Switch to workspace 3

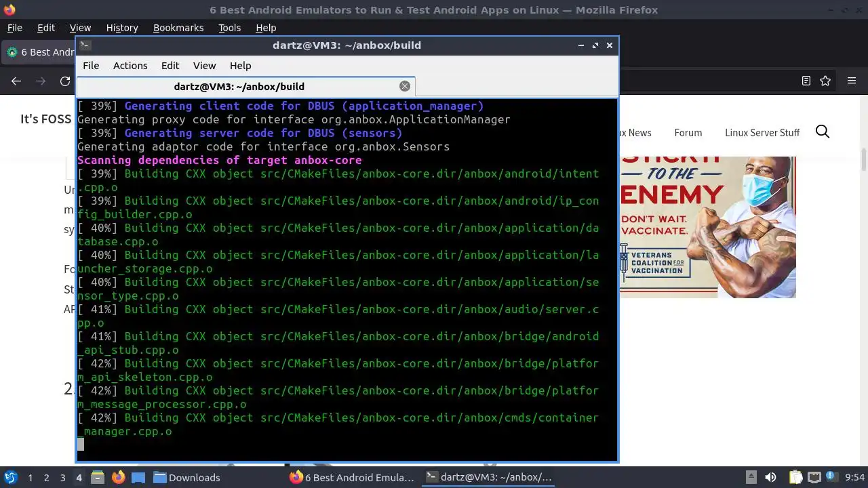tap(62, 478)
